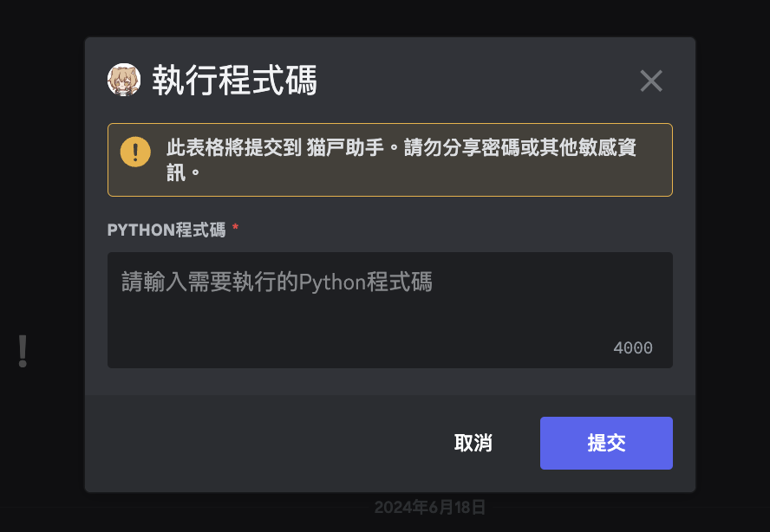Click the date divider 2024年6月18日
The image size is (770, 532).
click(431, 508)
